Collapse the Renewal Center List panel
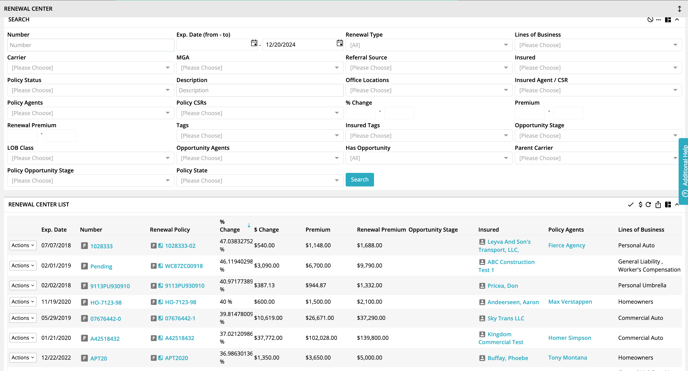Viewport: 688px width, 371px height. [677, 205]
